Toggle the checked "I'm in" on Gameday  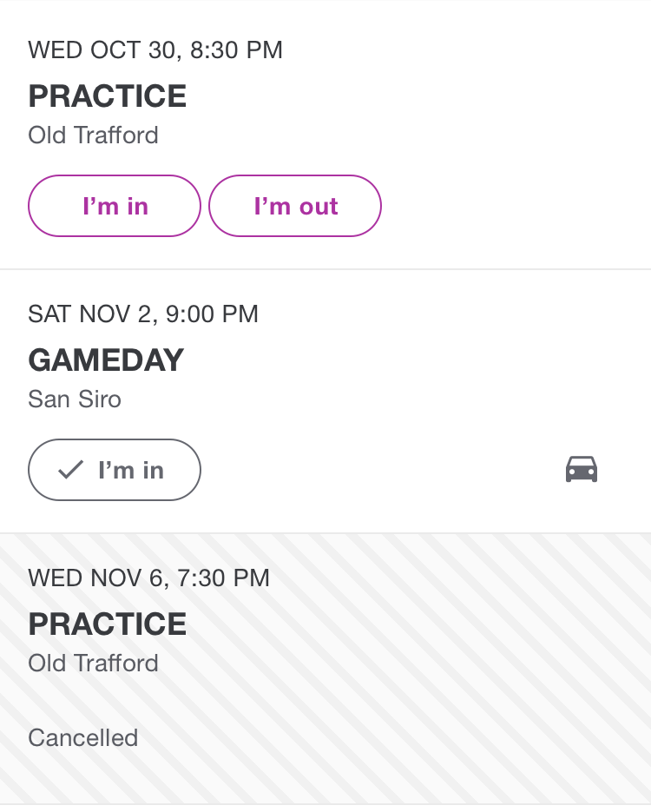click(115, 470)
